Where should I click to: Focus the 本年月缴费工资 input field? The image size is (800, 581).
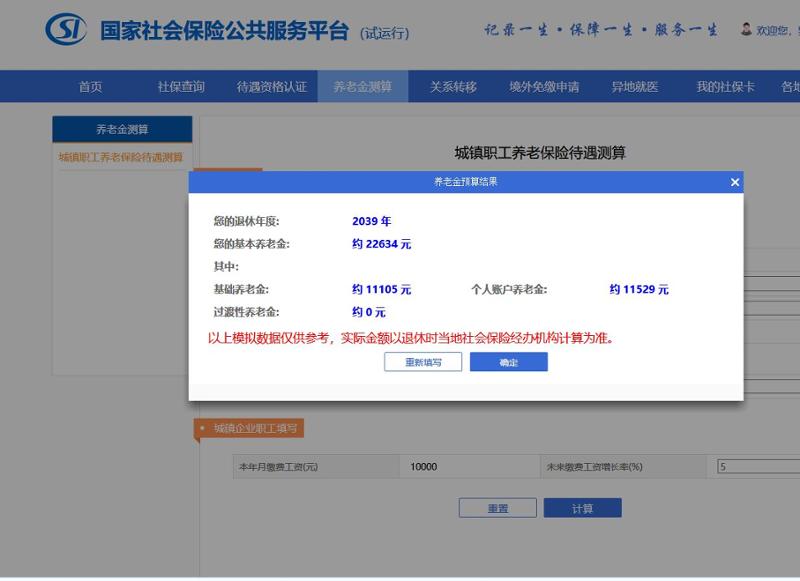pyautogui.click(x=468, y=467)
